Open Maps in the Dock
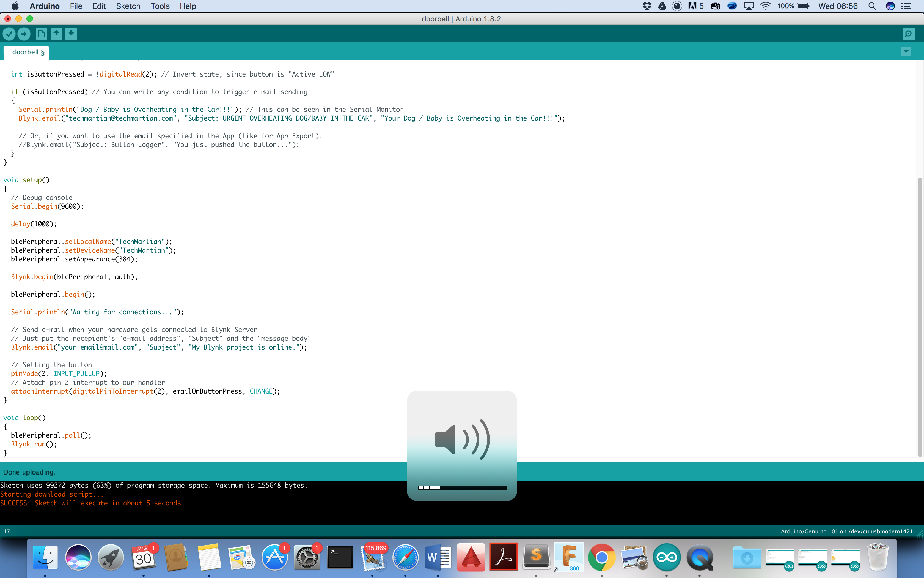 242,557
